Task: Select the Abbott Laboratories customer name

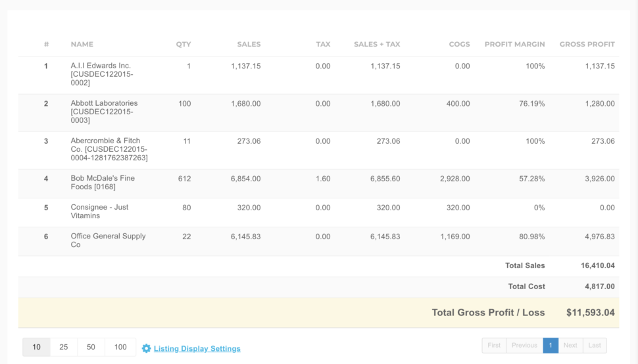Action: click(104, 112)
